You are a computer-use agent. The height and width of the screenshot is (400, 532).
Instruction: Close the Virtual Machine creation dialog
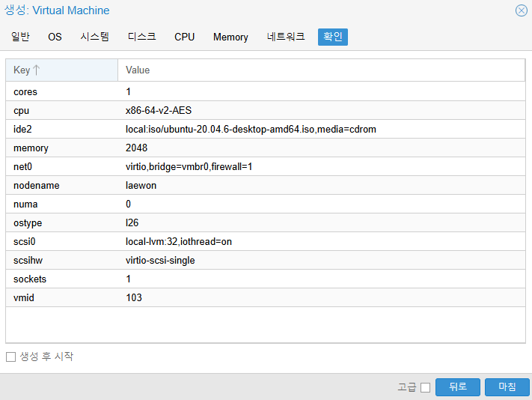(521, 10)
